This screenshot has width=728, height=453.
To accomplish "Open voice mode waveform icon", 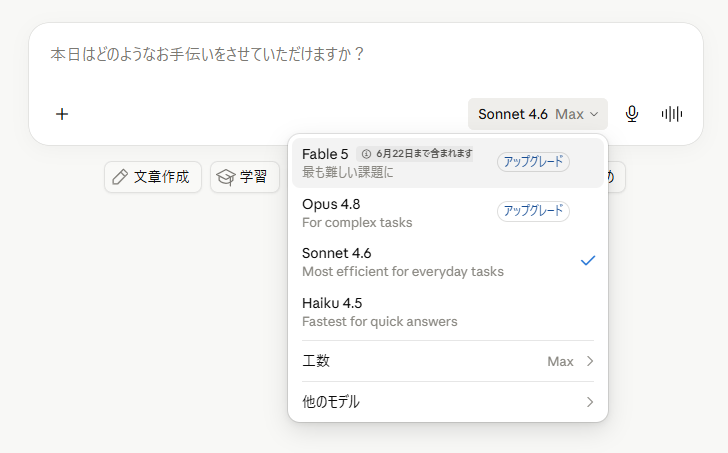I will click(672, 114).
